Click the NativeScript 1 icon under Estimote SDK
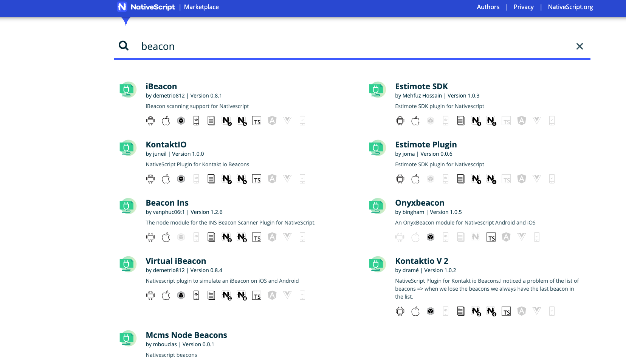The image size is (626, 364). click(476, 121)
